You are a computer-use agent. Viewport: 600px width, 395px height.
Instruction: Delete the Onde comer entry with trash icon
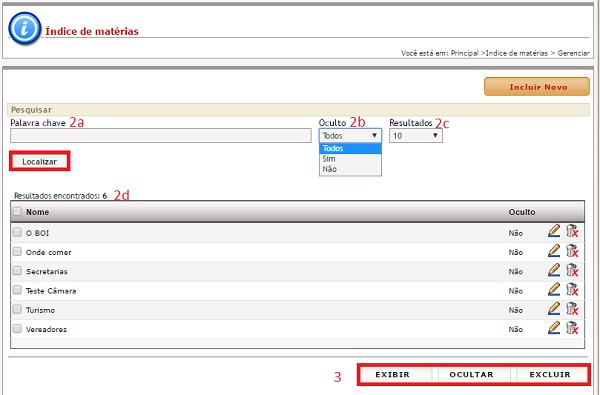[572, 251]
